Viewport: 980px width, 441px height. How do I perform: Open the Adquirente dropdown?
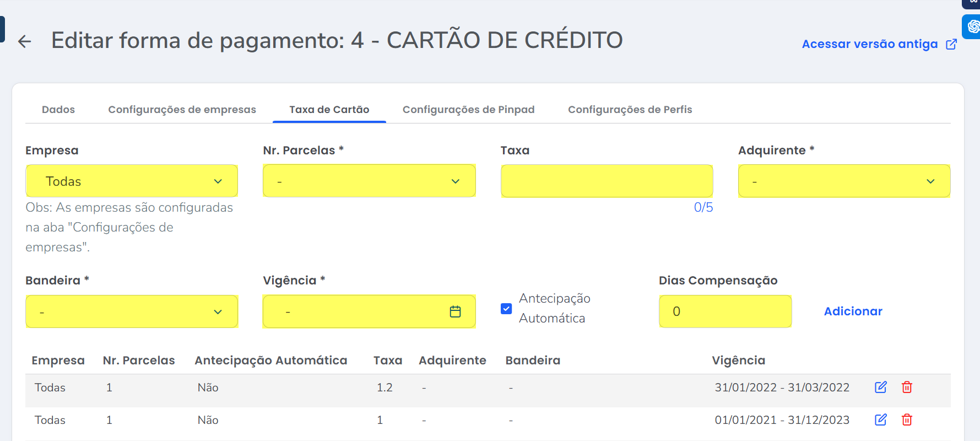[844, 181]
